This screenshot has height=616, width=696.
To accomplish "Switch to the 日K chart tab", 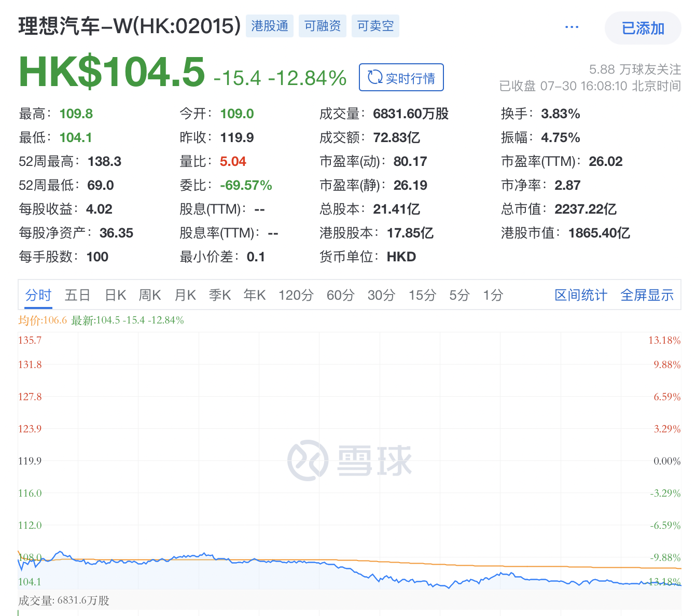I will pyautogui.click(x=116, y=296).
